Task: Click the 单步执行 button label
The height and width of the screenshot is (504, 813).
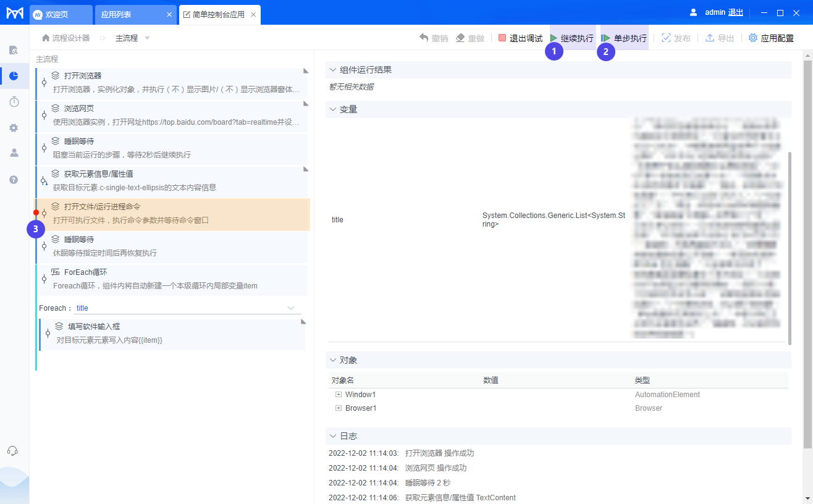Action: pos(630,38)
